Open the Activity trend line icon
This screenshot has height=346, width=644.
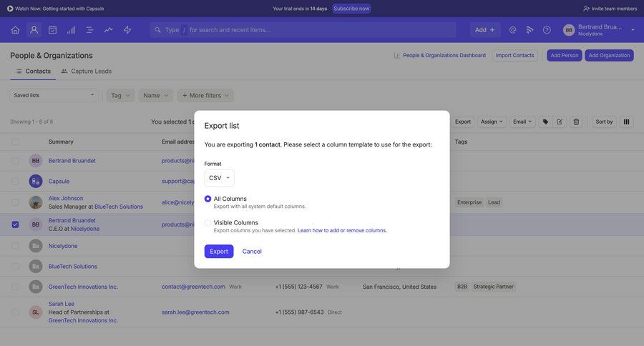(108, 30)
